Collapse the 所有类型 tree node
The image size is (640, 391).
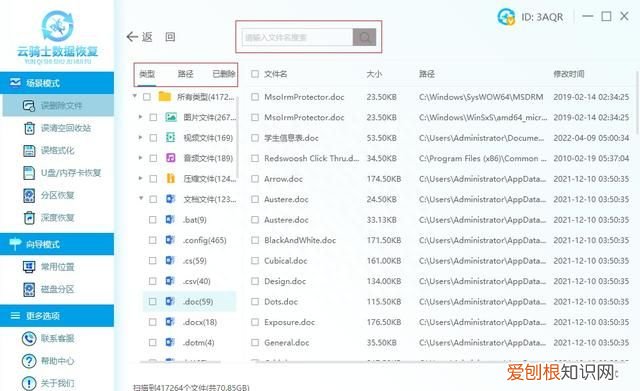pos(135,96)
